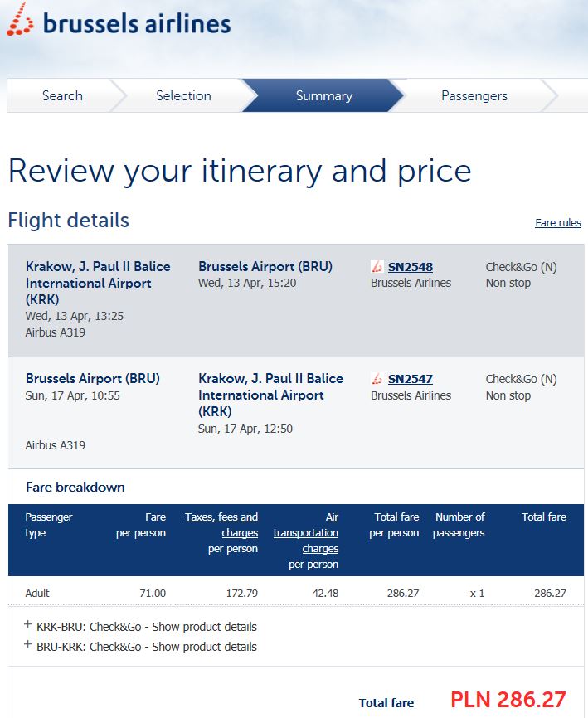Screen dimensions: 588x718
Task: Select the Summary step tab
Action: (x=323, y=95)
